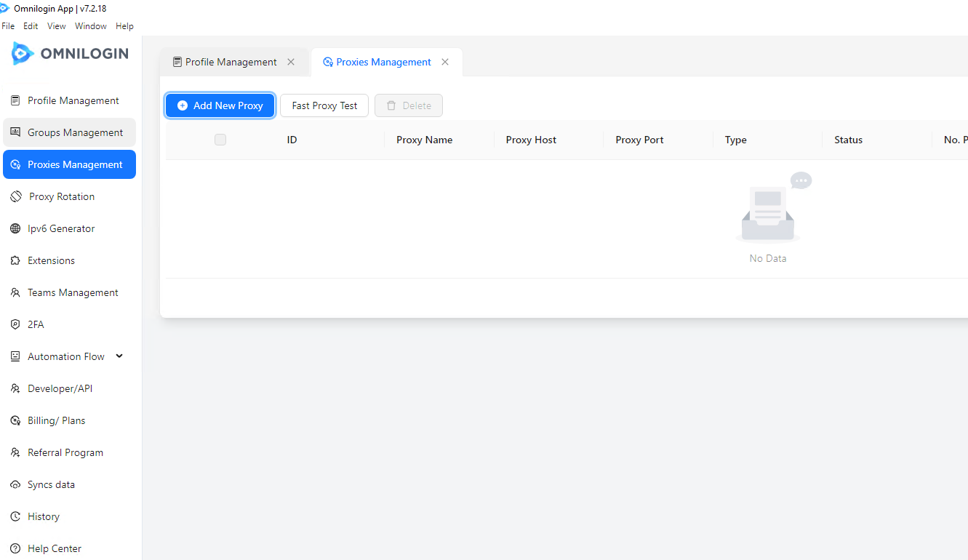
Task: Open Syncs data cloud icon
Action: pos(15,484)
